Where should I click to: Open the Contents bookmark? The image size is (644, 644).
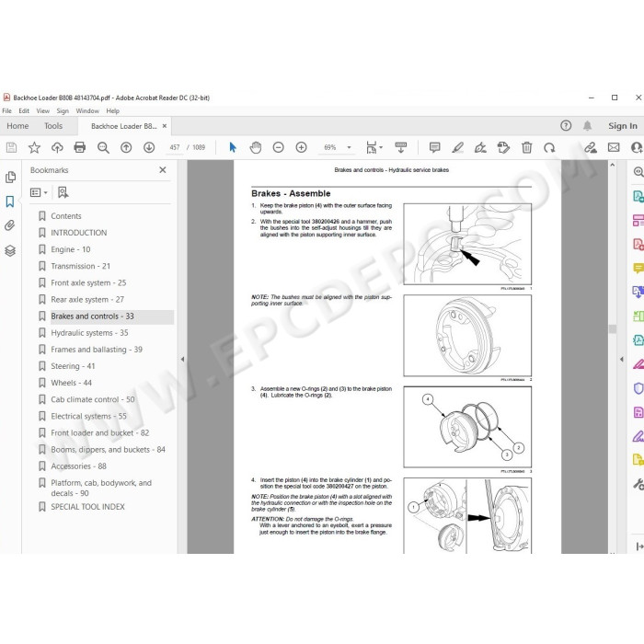(66, 216)
